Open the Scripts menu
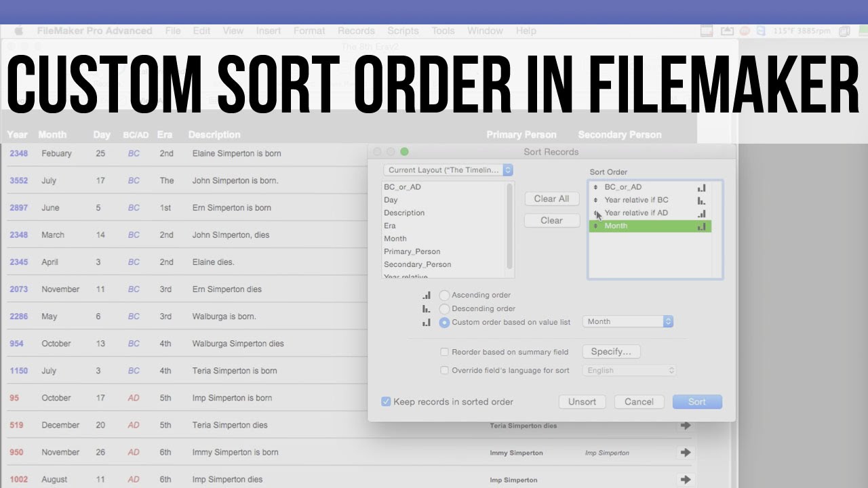Screen dimensions: 868x488 point(403,30)
